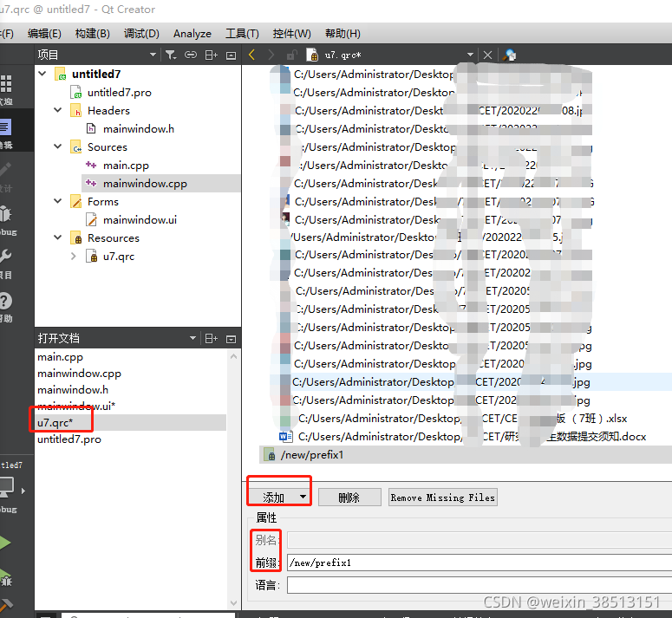Split the open documents panel

pos(211,339)
